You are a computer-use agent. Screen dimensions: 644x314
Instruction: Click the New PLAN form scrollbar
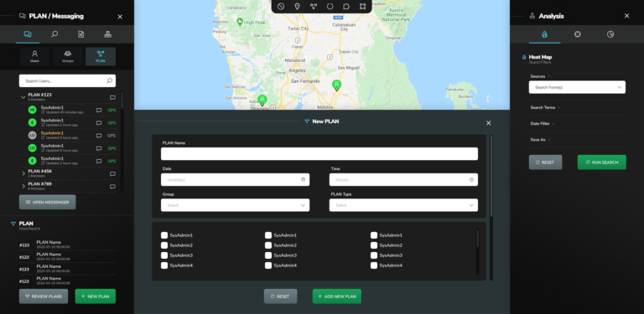pyautogui.click(x=491, y=176)
